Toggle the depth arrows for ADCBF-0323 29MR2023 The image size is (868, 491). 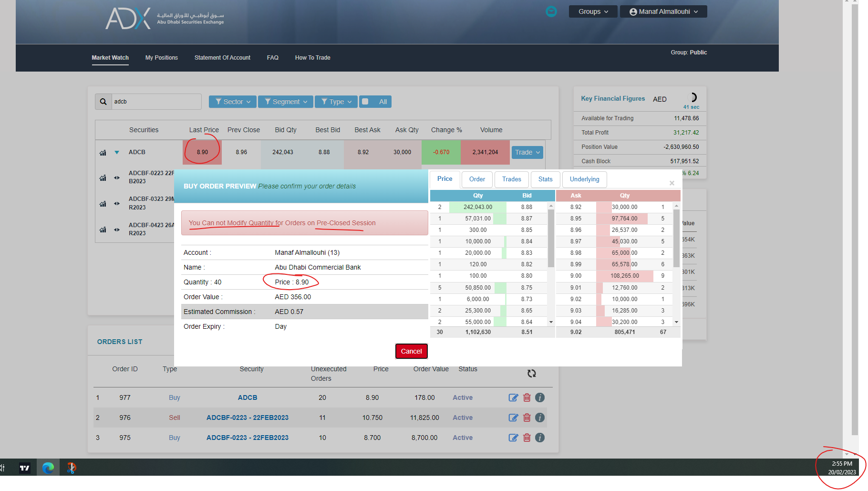coord(116,203)
